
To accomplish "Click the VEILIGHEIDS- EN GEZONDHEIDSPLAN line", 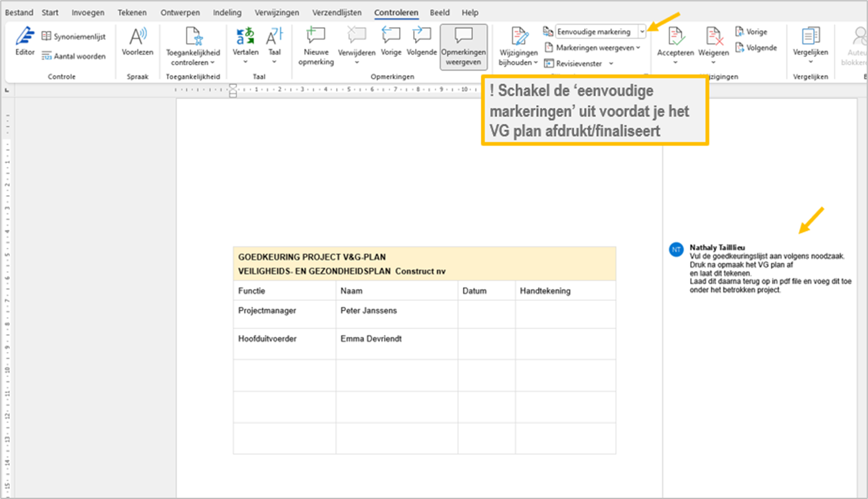I will tap(342, 271).
